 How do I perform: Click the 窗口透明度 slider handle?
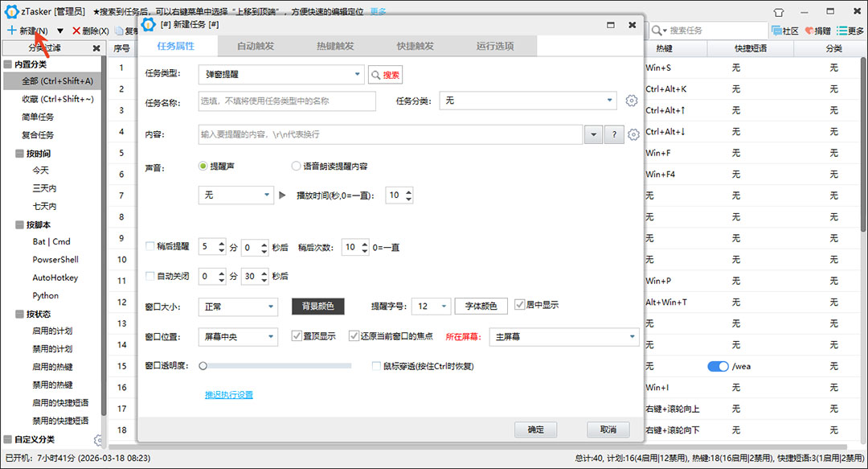tap(203, 366)
